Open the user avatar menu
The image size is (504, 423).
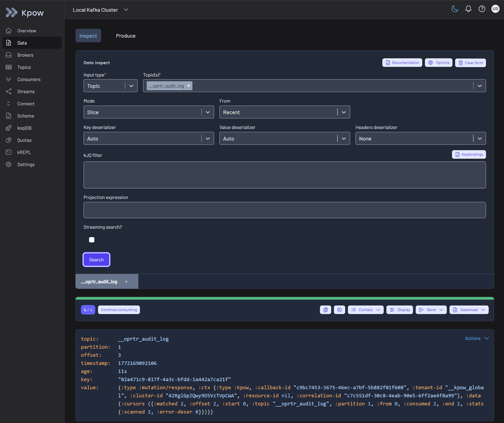495,9
